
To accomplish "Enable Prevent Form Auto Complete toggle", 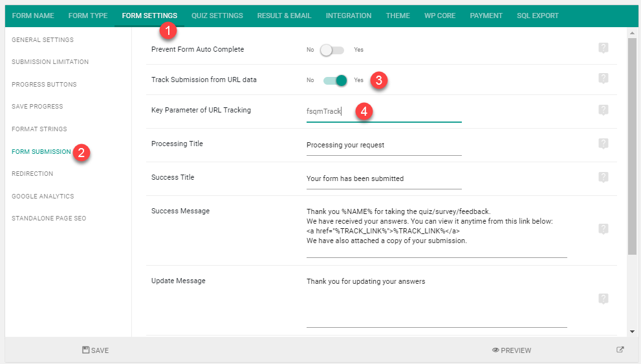I will click(x=332, y=50).
